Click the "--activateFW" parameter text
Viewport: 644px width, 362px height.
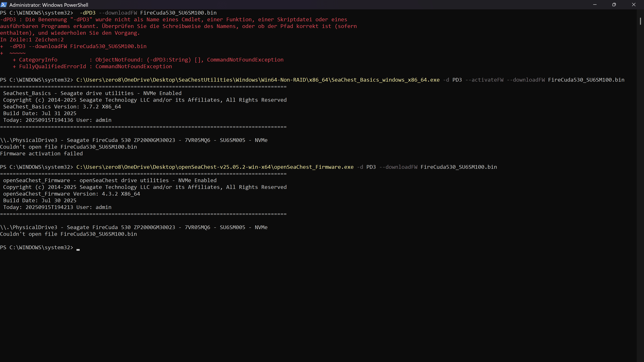(484, 80)
